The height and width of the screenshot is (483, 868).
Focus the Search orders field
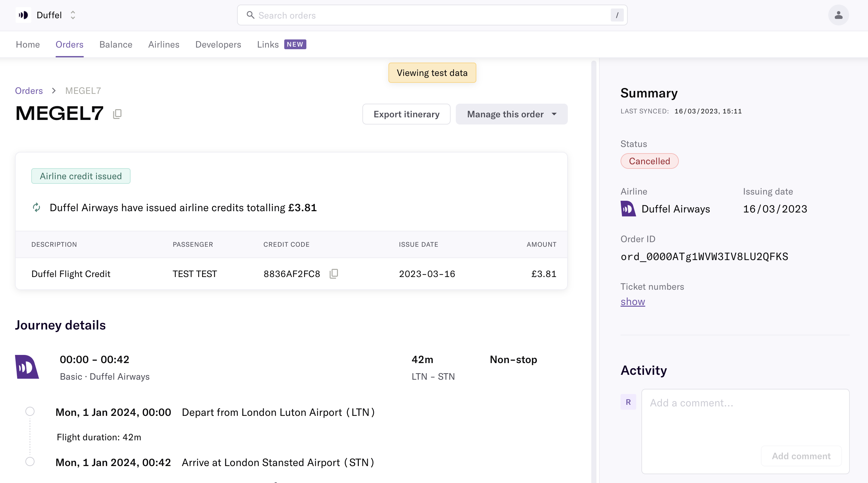click(x=432, y=15)
